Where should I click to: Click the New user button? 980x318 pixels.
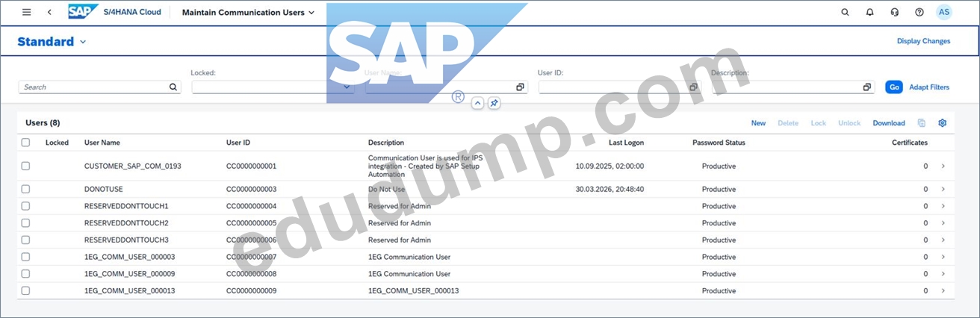[758, 123]
